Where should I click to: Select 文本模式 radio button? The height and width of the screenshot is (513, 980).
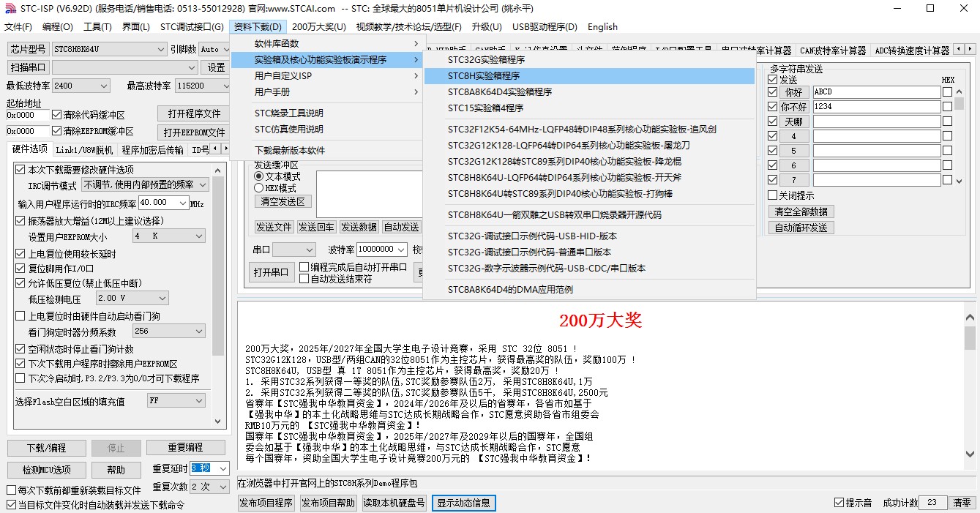point(258,176)
